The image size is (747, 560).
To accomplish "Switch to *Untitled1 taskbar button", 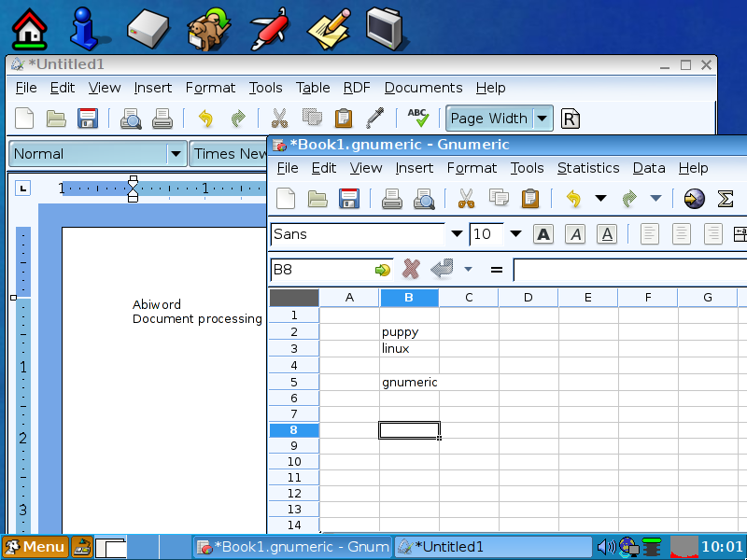I will 493,547.
